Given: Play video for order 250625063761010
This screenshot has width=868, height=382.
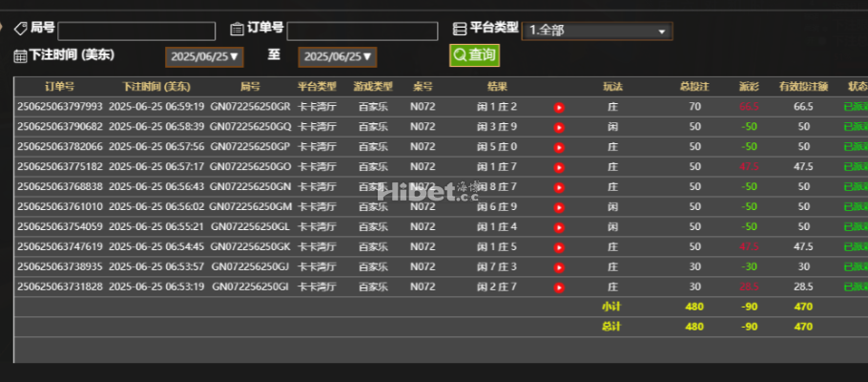Looking at the screenshot, I should (x=559, y=207).
